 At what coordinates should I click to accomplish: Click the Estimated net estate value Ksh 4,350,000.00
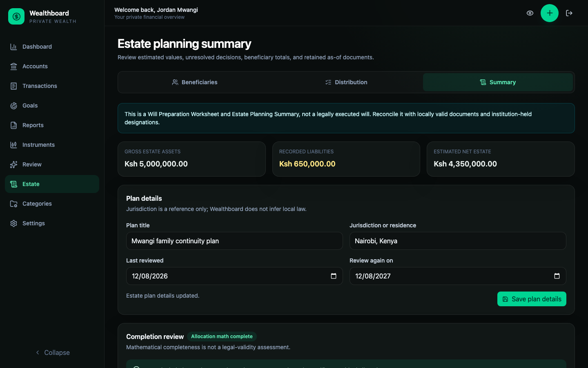(x=465, y=164)
